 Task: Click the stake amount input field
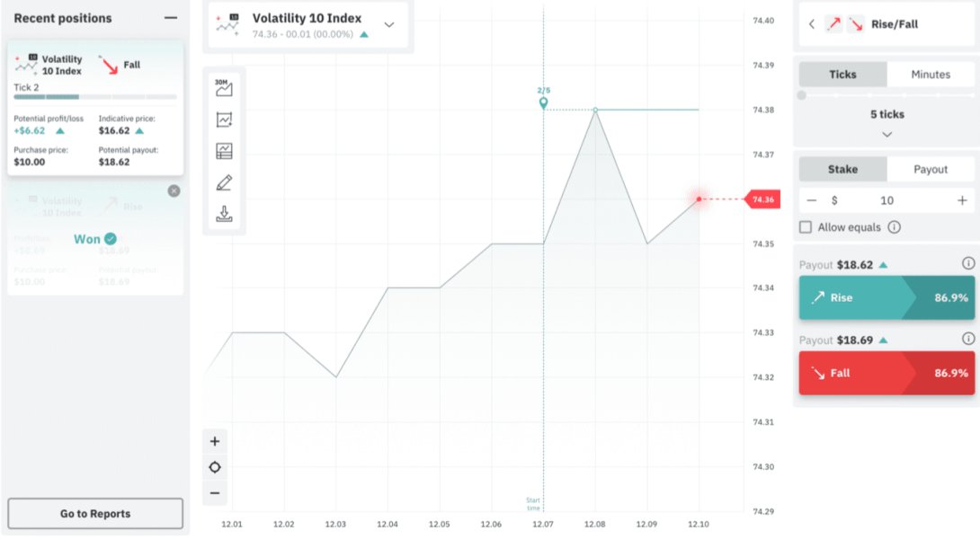click(x=886, y=200)
